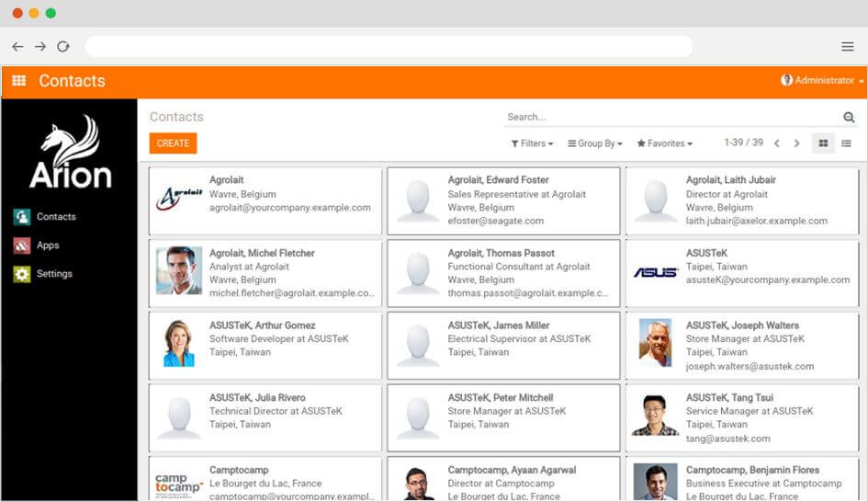The height and width of the screenshot is (502, 868).
Task: Click email asusteK@yourcompany.example.com
Action: (768, 280)
